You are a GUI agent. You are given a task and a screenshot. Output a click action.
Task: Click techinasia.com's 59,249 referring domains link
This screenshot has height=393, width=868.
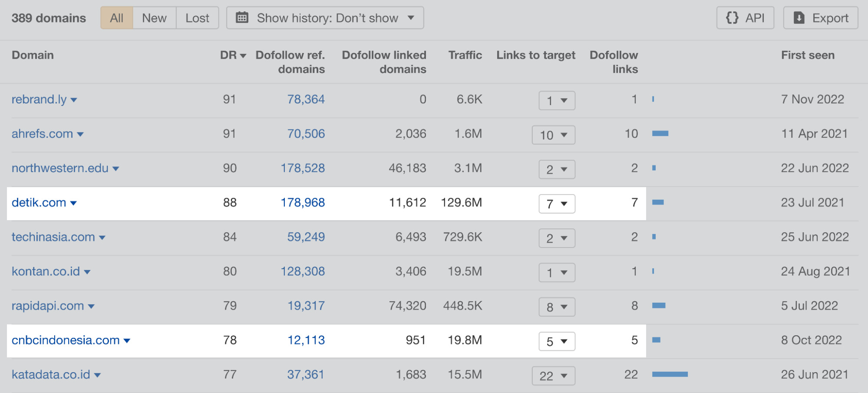click(306, 237)
